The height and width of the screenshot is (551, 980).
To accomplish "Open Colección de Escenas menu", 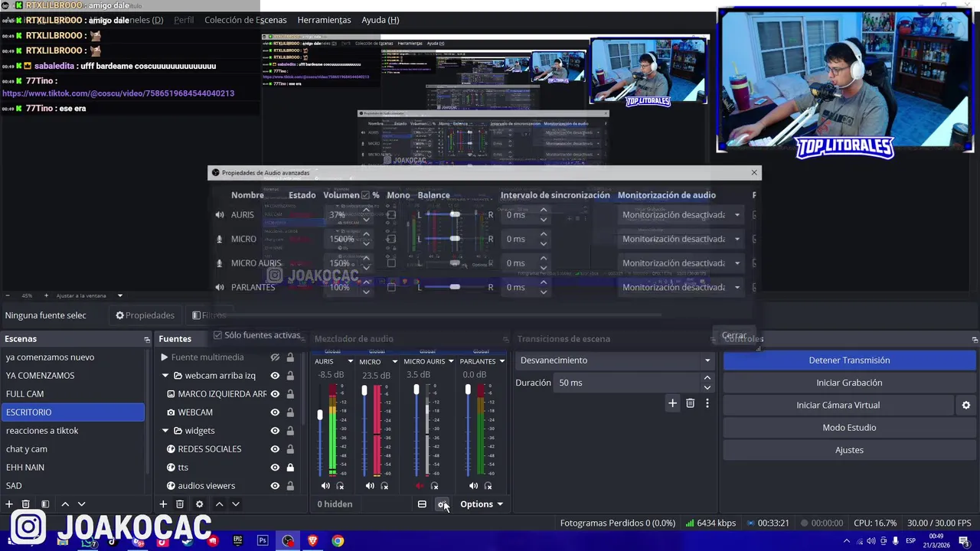I will (x=246, y=20).
